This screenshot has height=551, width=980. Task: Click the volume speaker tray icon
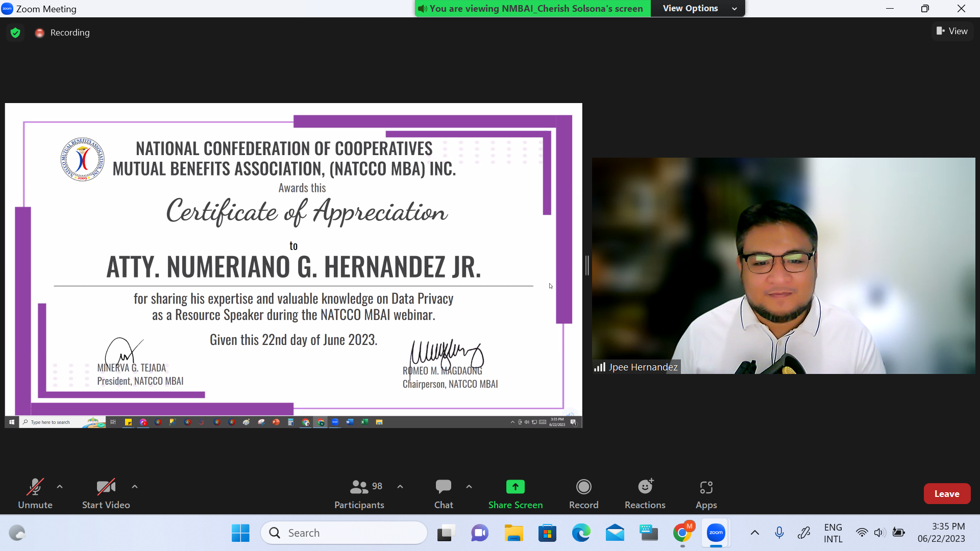[x=879, y=533]
